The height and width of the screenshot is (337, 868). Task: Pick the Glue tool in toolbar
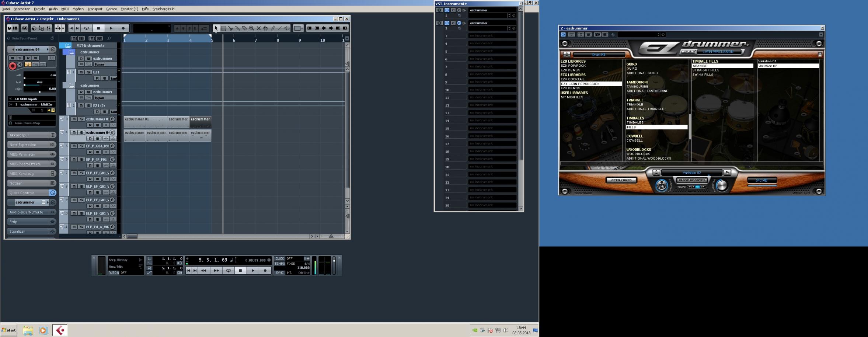237,28
